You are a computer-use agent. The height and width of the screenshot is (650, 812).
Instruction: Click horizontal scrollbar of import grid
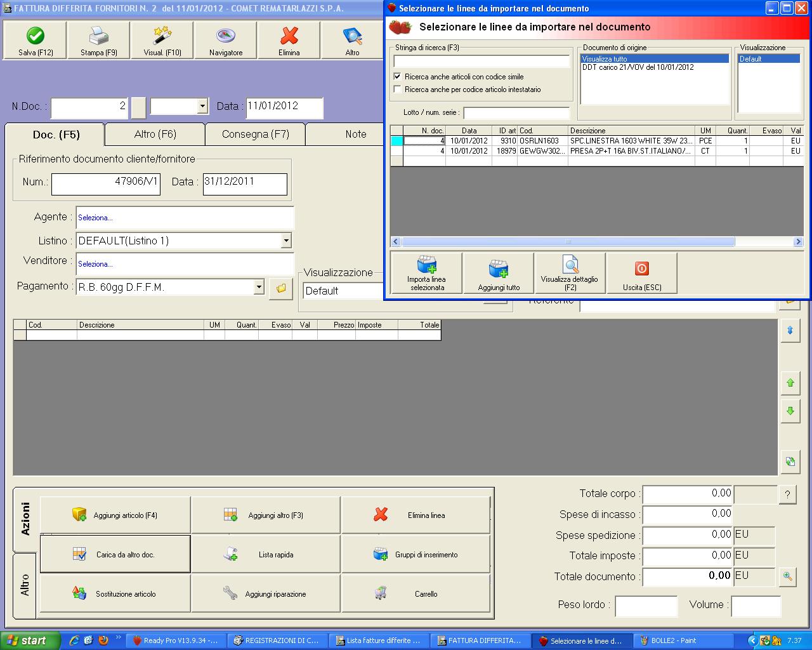596,242
